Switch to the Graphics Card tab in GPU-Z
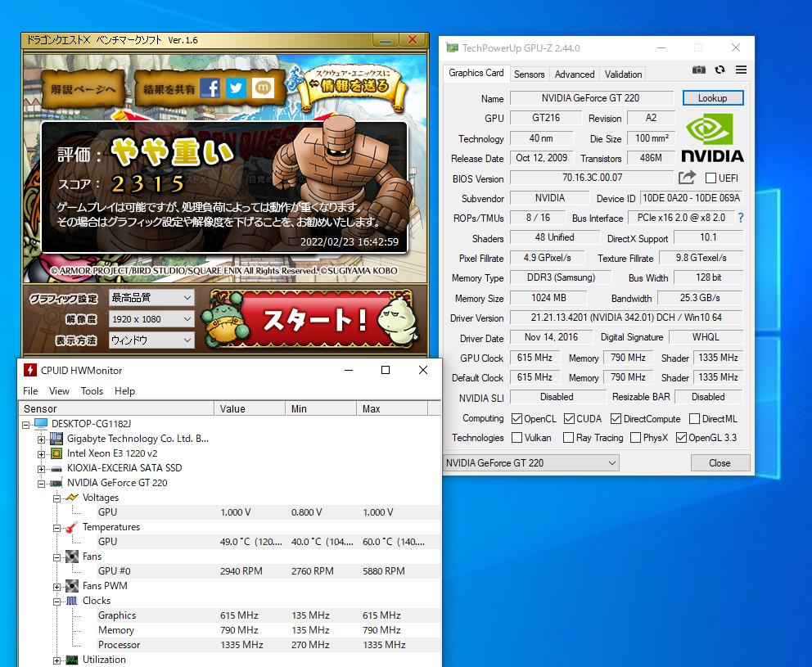Viewport: 812px width, 667px height. [x=476, y=73]
